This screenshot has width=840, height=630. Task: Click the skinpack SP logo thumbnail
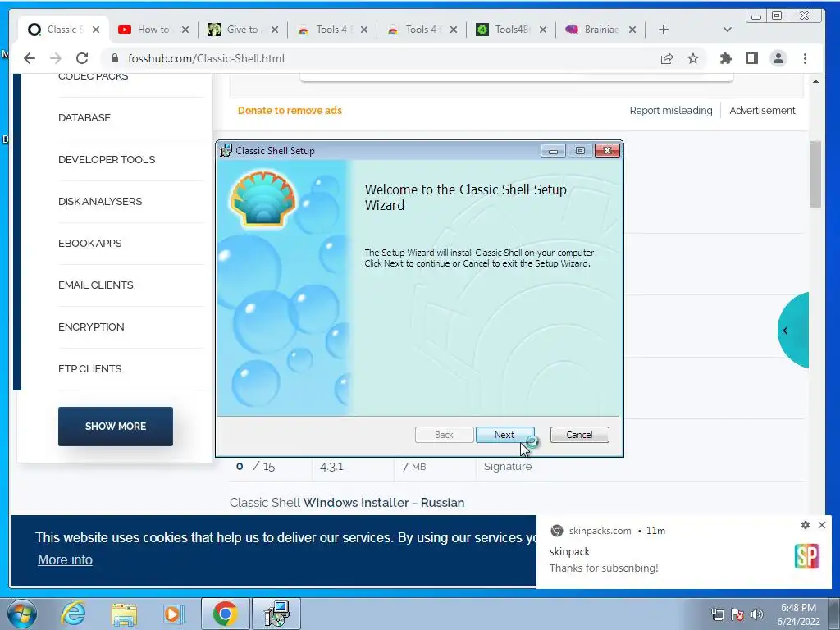click(x=807, y=557)
